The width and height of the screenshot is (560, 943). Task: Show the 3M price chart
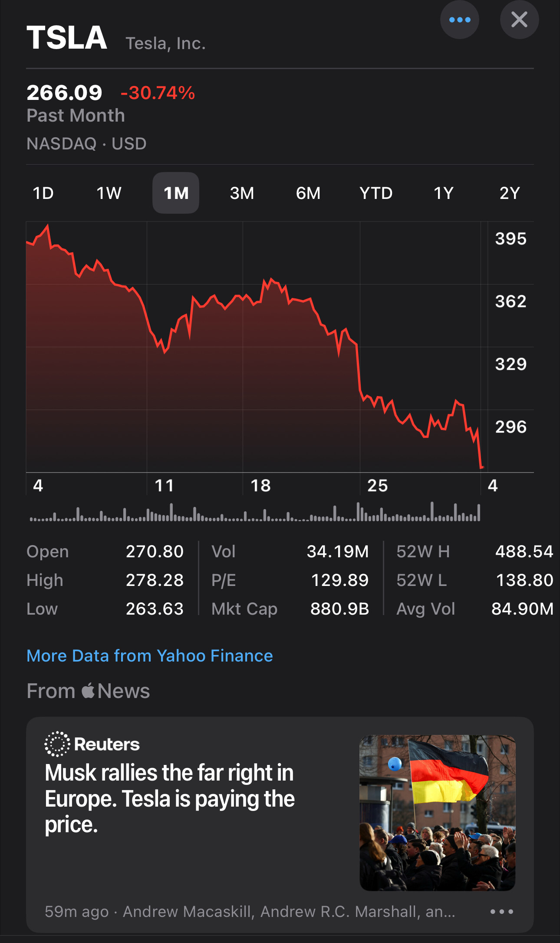[242, 193]
